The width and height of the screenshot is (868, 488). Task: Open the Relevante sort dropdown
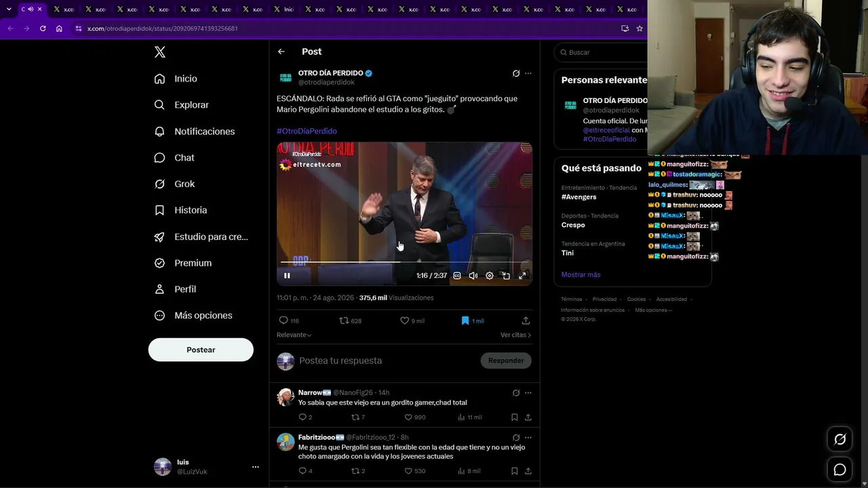tap(294, 335)
